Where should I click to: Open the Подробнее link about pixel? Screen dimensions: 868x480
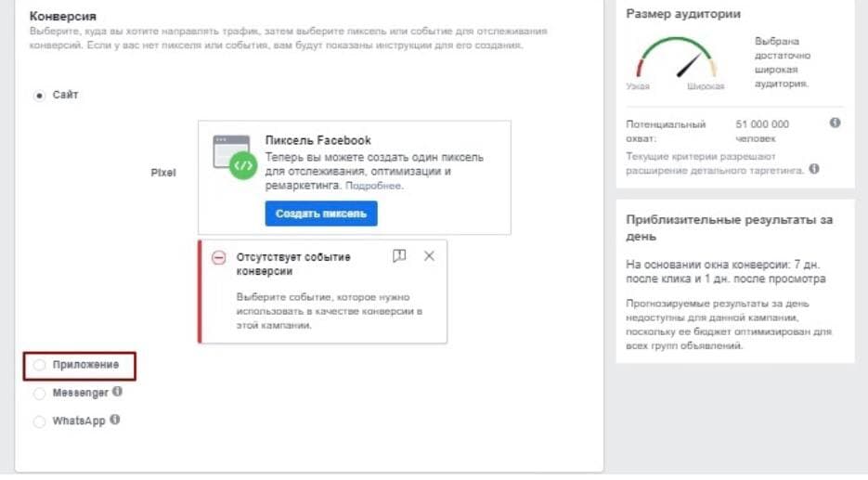(373, 186)
